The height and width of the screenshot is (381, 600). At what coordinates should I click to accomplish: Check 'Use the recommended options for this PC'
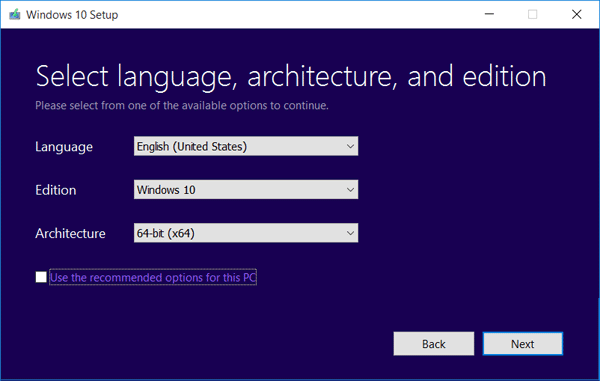click(41, 277)
